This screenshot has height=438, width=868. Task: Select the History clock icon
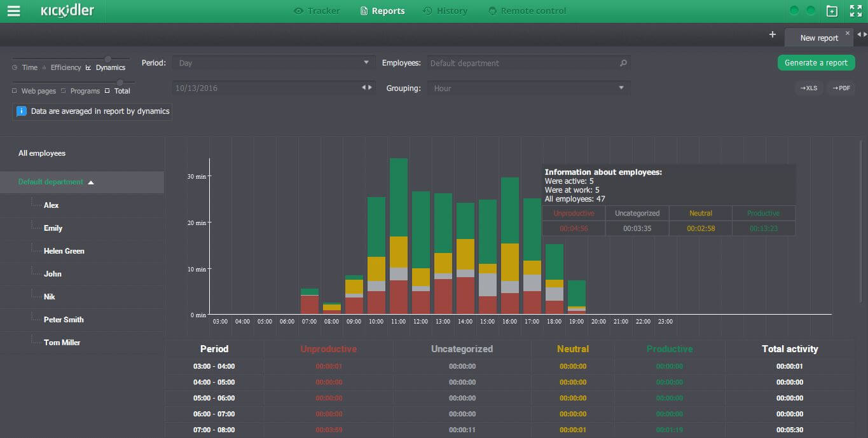pos(429,10)
